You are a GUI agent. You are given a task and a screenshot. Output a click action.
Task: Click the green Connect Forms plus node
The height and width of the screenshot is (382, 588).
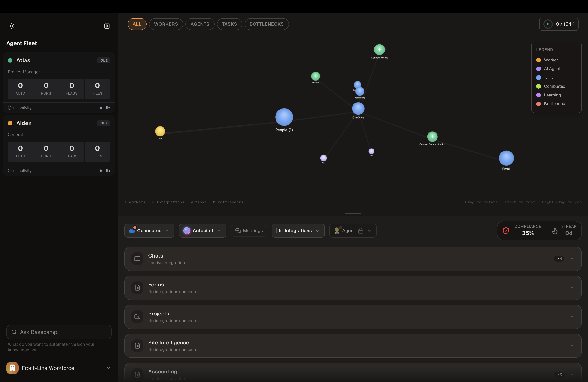click(x=379, y=50)
